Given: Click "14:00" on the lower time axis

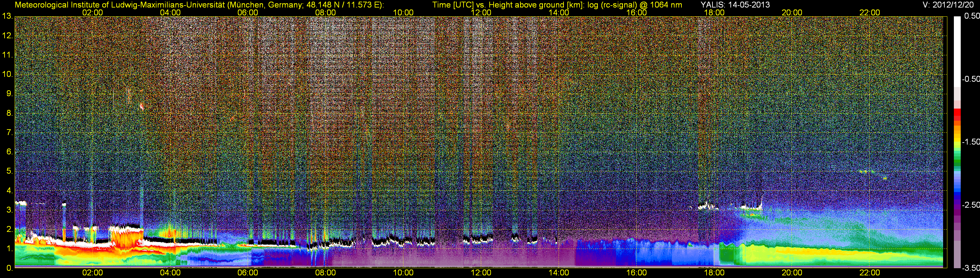Looking at the screenshot, I should 559,273.
